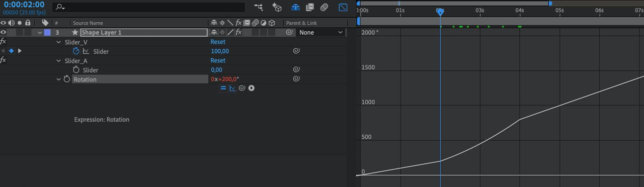Click the audio speaker column header icon
This screenshot has height=187, width=644.
coord(12,23)
